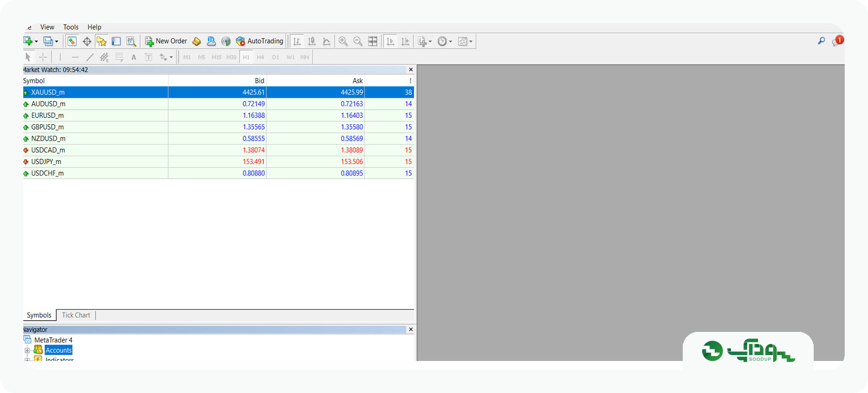Select the crosshair tool
This screenshot has width=868, height=393.
[x=43, y=57]
